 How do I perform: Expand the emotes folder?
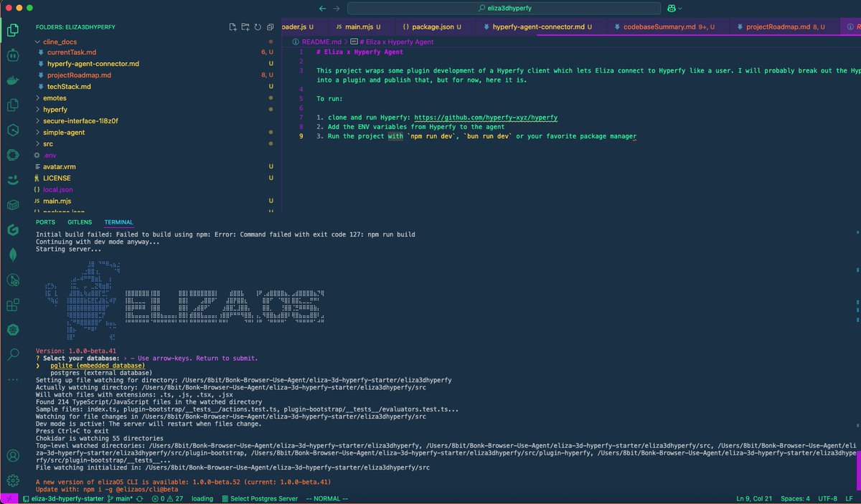[x=55, y=98]
